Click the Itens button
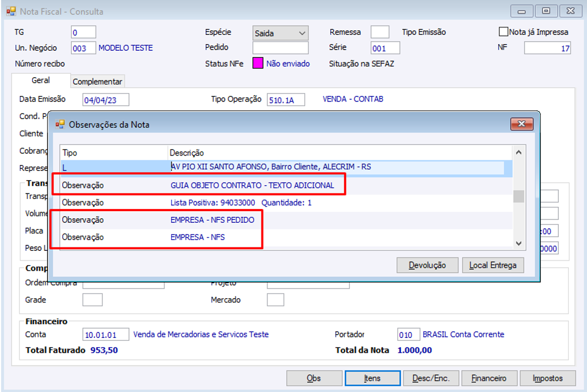This screenshot has width=587, height=392. pos(372,378)
